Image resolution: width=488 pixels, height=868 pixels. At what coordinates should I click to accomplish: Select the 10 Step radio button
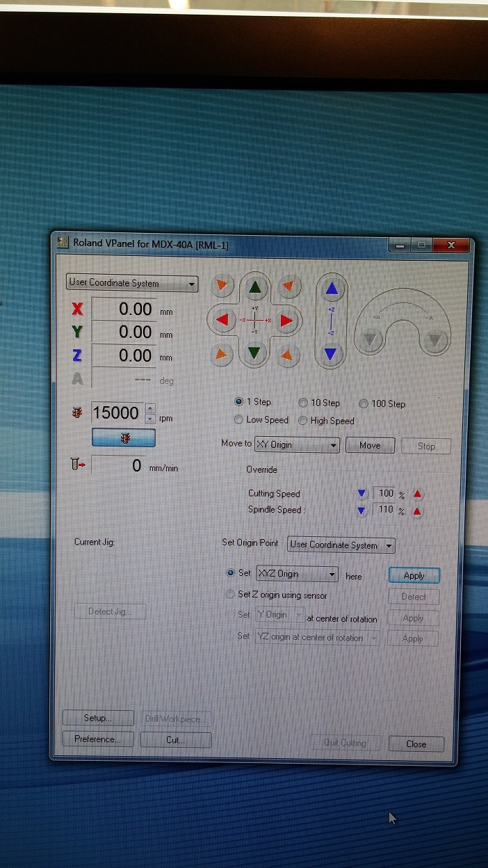point(303,403)
